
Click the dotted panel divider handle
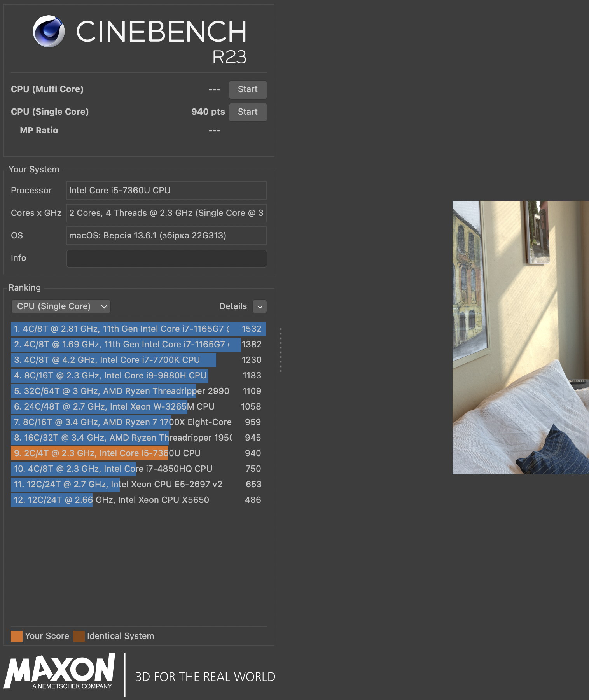(280, 350)
